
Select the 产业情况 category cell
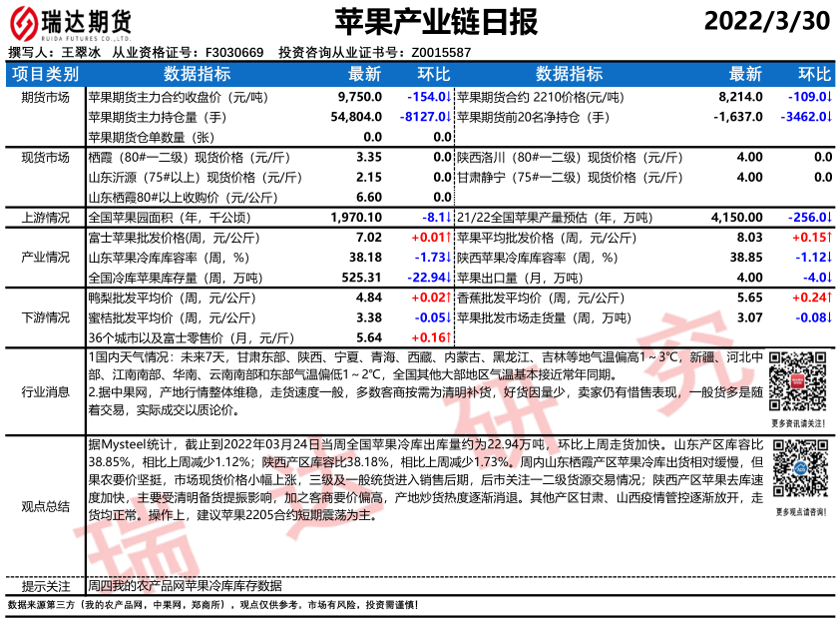tap(45, 258)
